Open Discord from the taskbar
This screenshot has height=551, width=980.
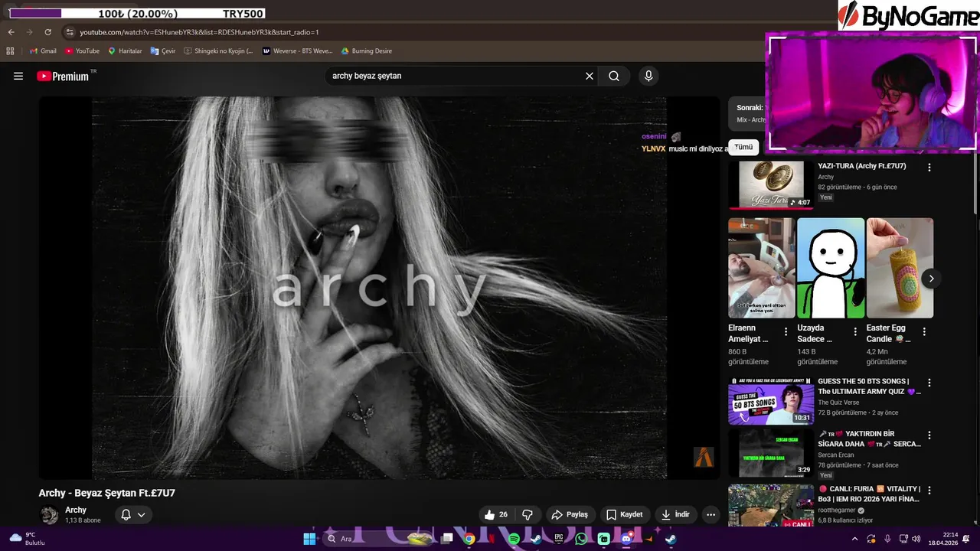pos(626,539)
